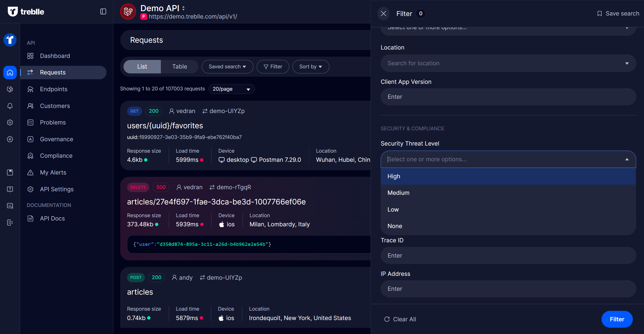Open the gear settings icon in left rail
Image resolution: width=644 pixels, height=334 pixels.
point(10,122)
